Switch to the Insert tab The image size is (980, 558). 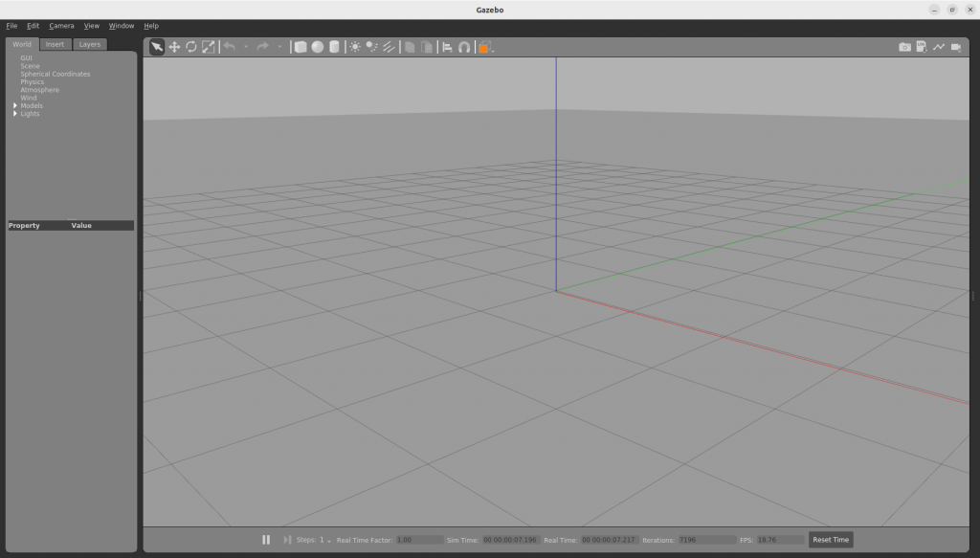(x=55, y=44)
